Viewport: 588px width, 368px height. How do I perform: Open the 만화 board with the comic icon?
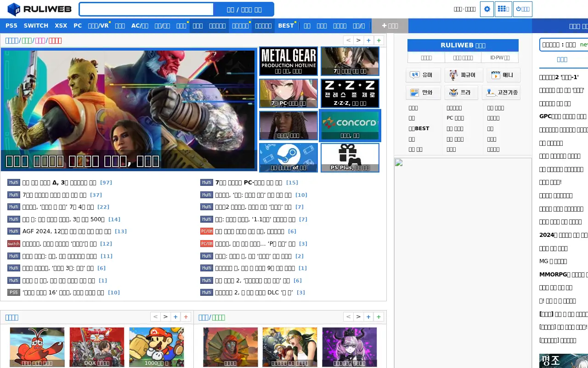pos(423,92)
